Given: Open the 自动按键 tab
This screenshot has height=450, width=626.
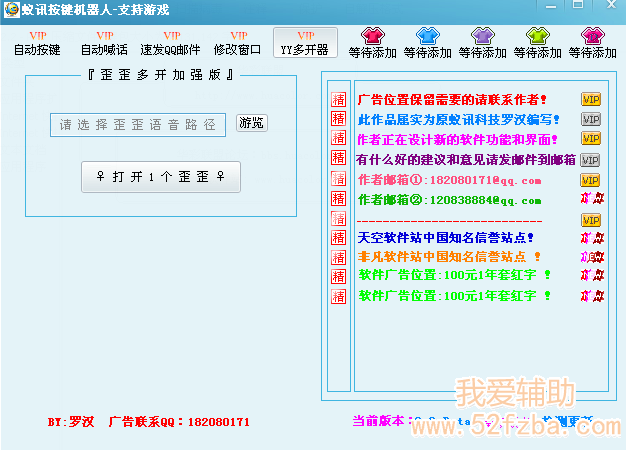Looking at the screenshot, I should 37,43.
